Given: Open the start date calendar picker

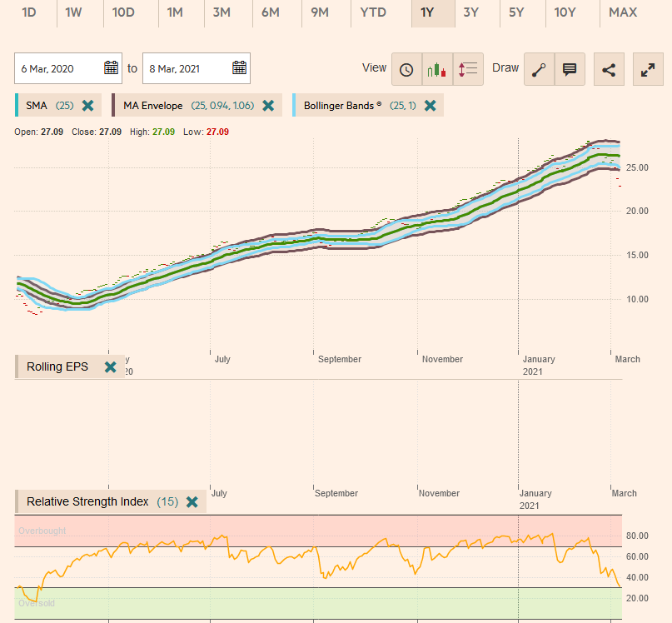Looking at the screenshot, I should [x=112, y=68].
